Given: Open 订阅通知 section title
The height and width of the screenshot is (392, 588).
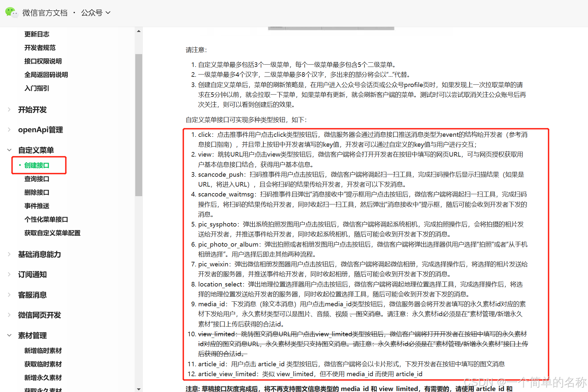Looking at the screenshot, I should pyautogui.click(x=32, y=274).
